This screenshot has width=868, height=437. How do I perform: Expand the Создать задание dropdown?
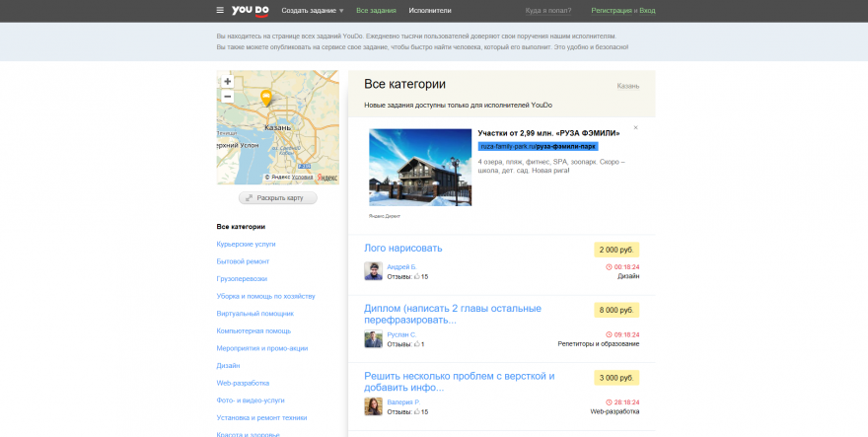point(312,10)
